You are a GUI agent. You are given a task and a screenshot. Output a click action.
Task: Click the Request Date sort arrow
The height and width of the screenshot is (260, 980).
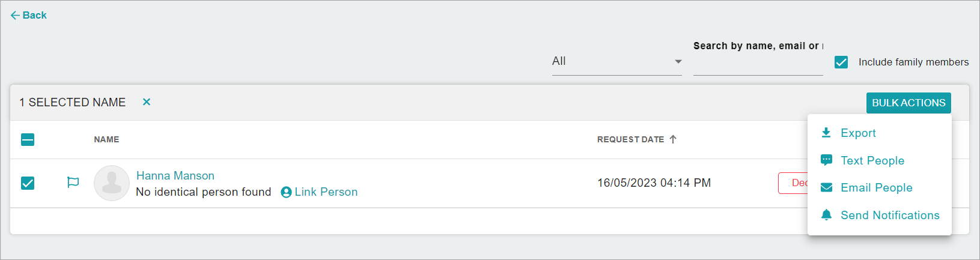click(673, 139)
